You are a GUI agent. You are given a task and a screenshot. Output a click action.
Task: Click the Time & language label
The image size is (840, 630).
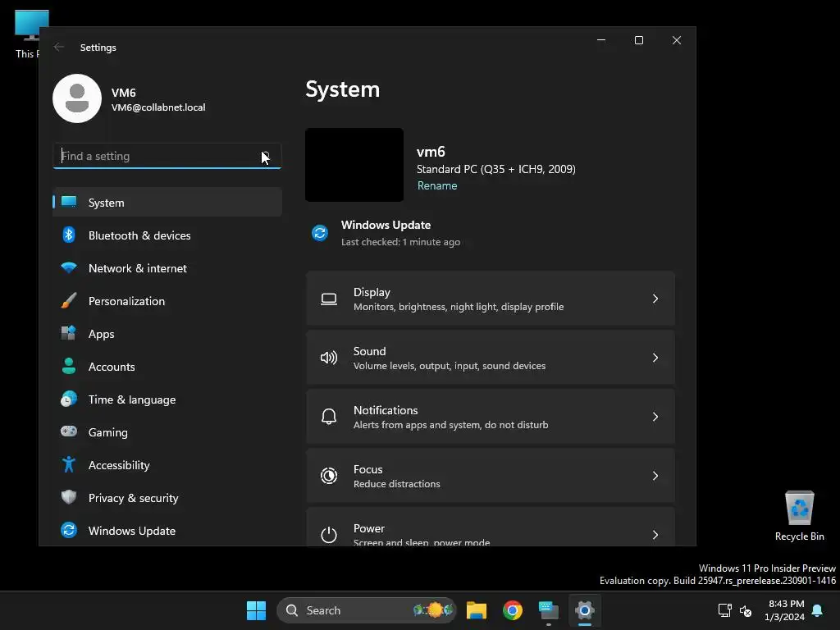[x=132, y=399]
